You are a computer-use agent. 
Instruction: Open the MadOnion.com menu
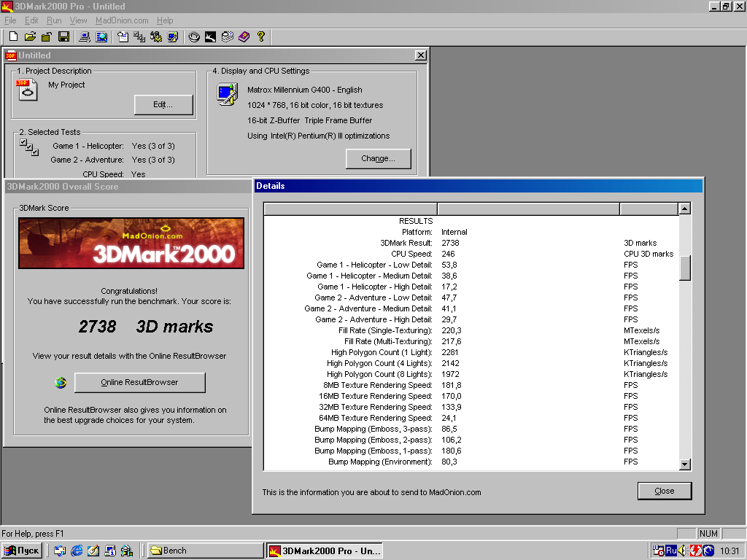[122, 20]
